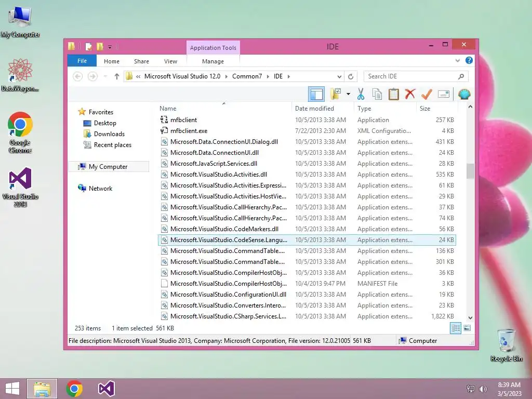
Task: Open the folder options toolbar icon
Action: tap(336, 94)
